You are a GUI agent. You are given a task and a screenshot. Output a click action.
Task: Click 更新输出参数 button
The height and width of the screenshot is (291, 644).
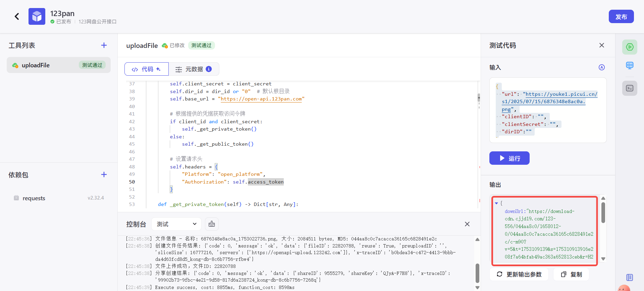519,274
